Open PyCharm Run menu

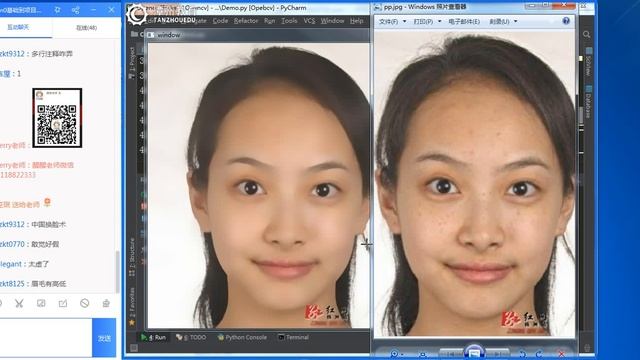point(269,21)
